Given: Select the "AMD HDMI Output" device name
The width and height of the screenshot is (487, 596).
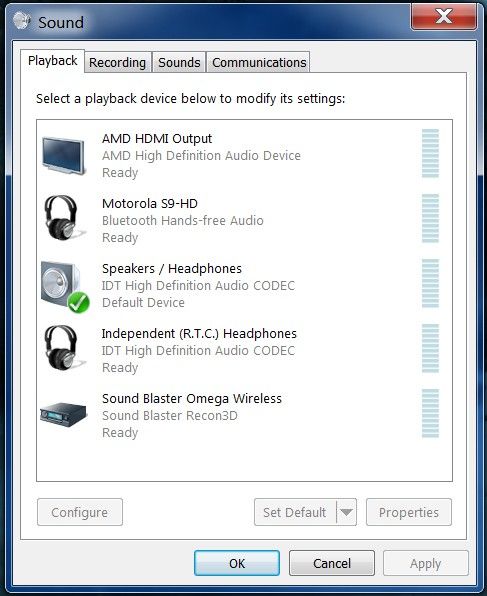Looking at the screenshot, I should point(157,139).
